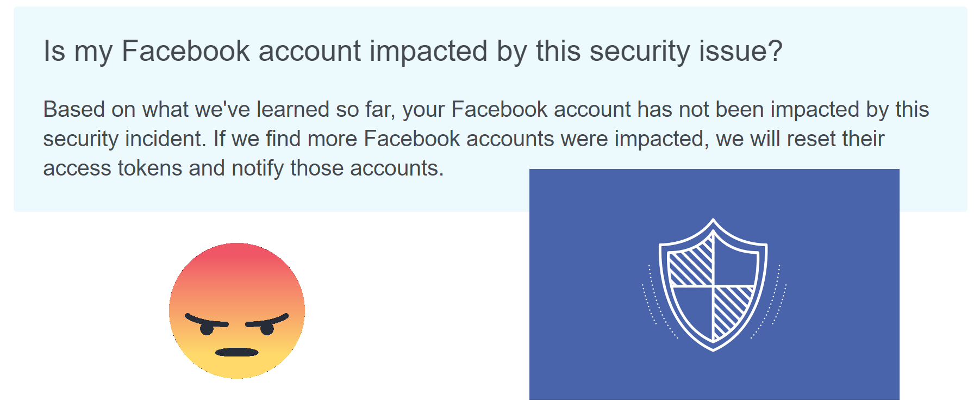Image resolution: width=980 pixels, height=413 pixels.
Task: Click the words "security incident" in the paragraph
Action: click(x=124, y=139)
